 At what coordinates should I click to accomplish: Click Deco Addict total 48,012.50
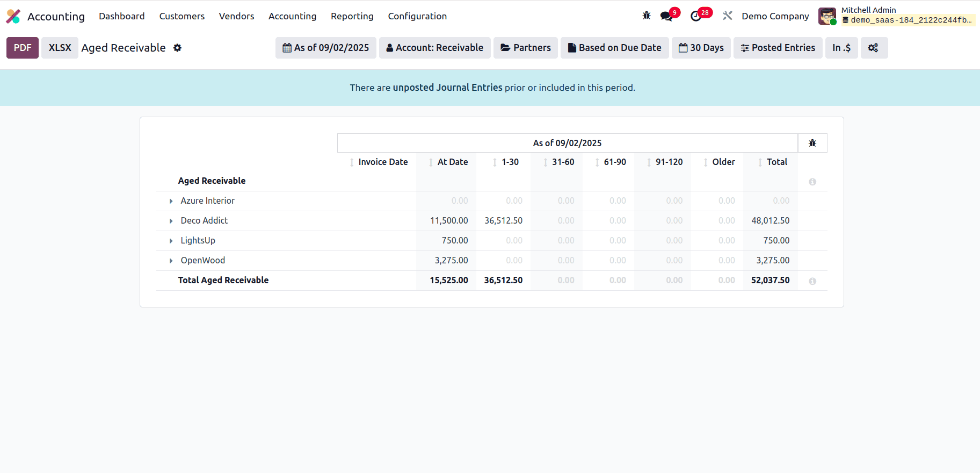(771, 221)
